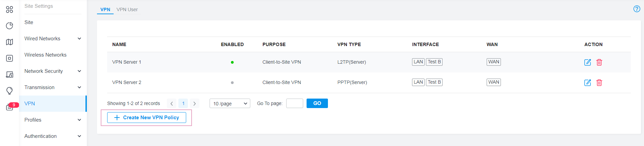Expand the Profiles submenu

click(79, 120)
